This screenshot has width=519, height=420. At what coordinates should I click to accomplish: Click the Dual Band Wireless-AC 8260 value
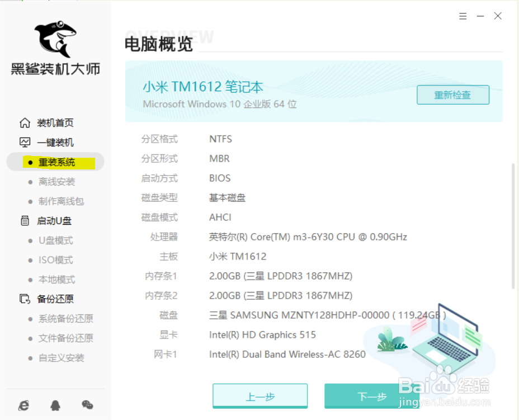pos(287,354)
